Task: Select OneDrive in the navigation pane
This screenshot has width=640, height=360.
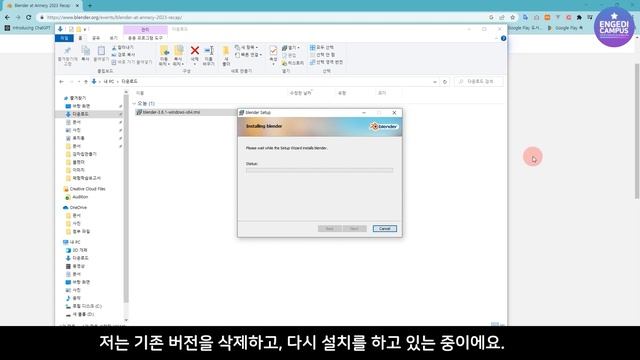Action: pos(75,208)
